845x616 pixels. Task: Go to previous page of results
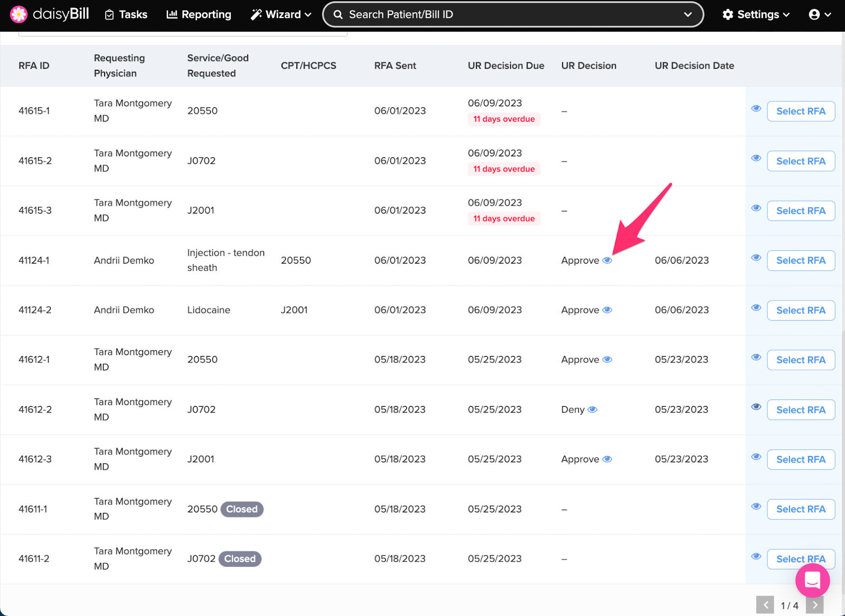point(765,605)
